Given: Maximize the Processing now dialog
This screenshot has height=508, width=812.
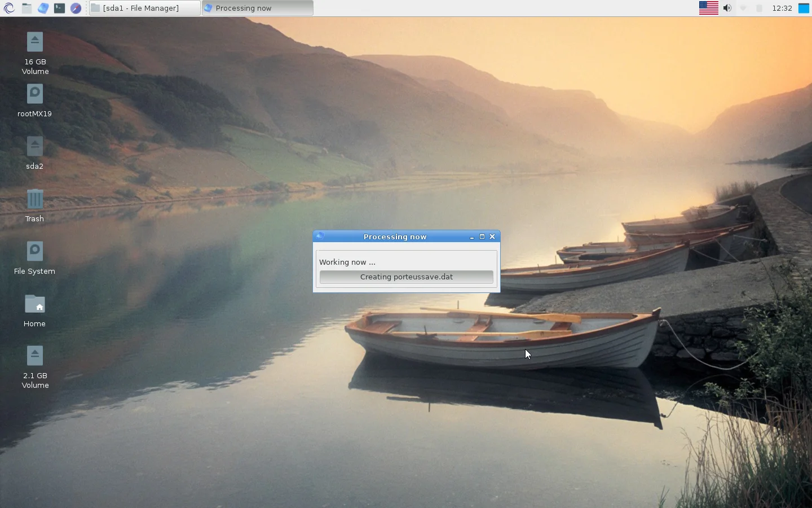Looking at the screenshot, I should [x=482, y=237].
